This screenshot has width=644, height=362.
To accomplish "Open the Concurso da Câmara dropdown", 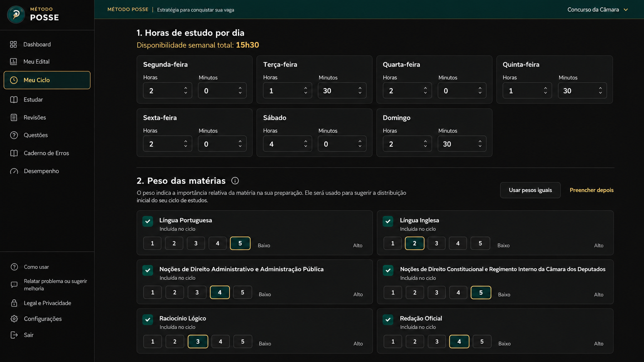I will [597, 10].
